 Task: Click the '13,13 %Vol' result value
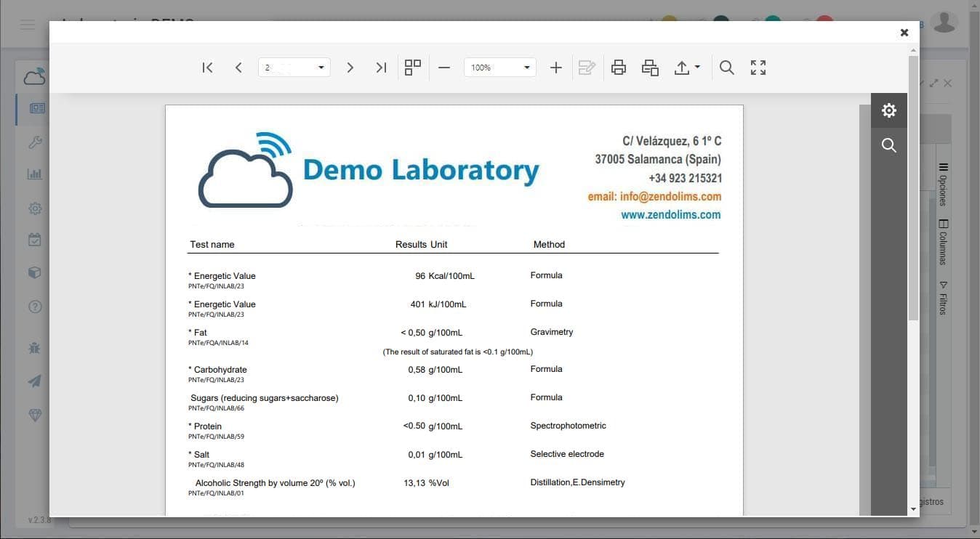(x=427, y=483)
